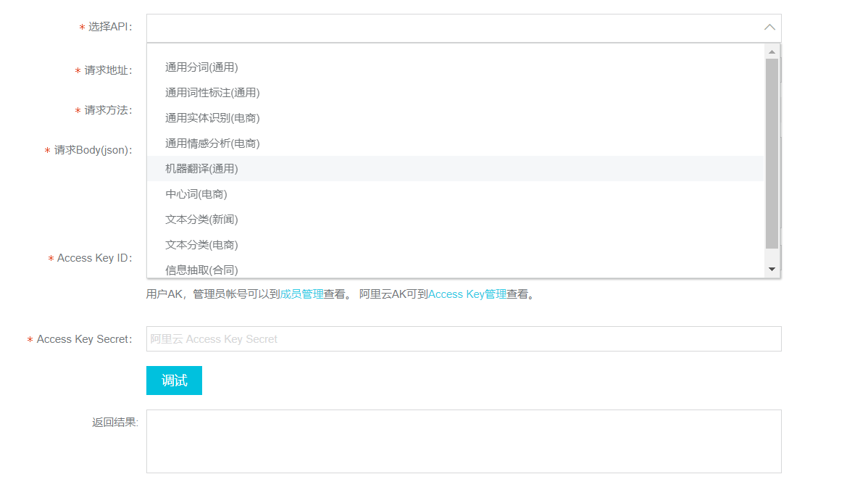Image resolution: width=868 pixels, height=503 pixels.
Task: Collapse the 选择API dropdown via its chevron
Action: 769,27
